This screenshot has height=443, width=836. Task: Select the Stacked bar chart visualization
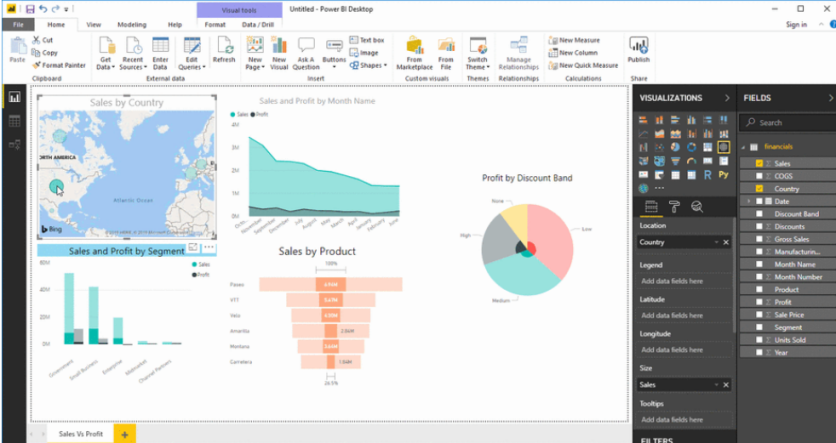(643, 120)
